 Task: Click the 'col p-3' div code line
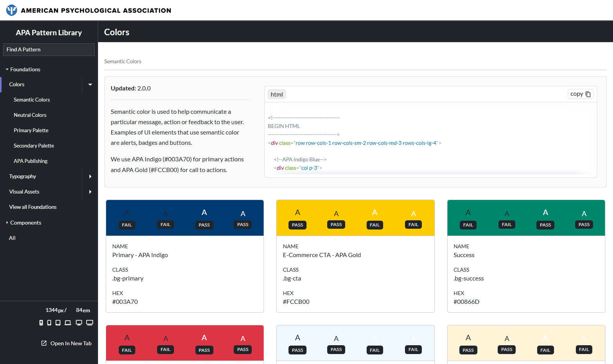coord(298,168)
